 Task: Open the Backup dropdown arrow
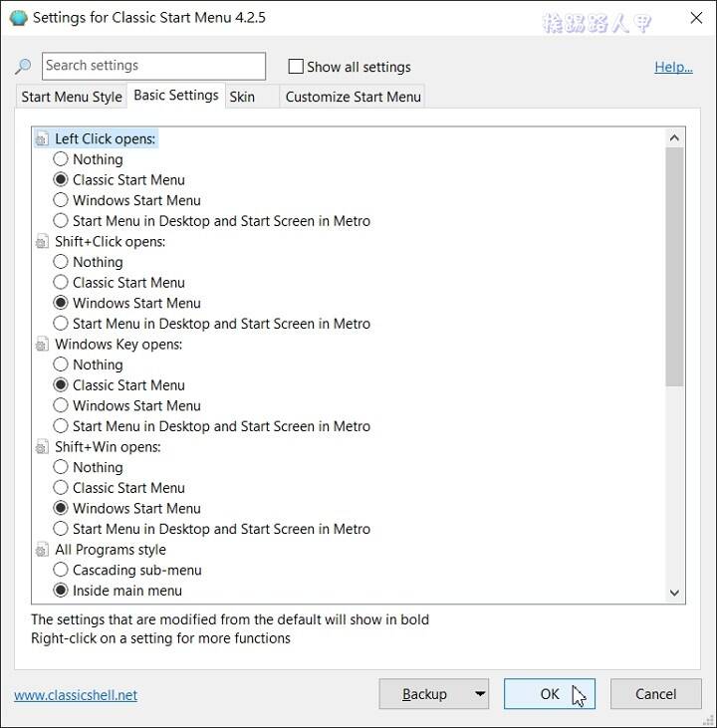(480, 694)
